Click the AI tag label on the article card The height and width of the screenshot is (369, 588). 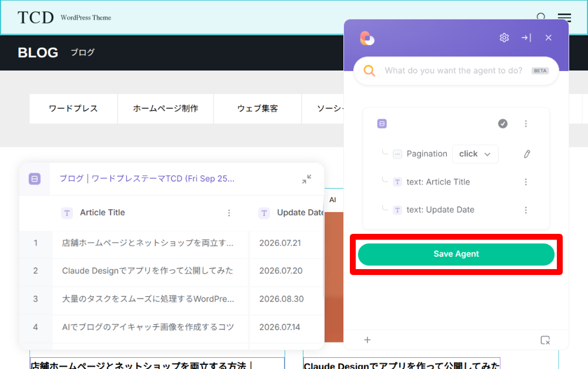(x=333, y=200)
